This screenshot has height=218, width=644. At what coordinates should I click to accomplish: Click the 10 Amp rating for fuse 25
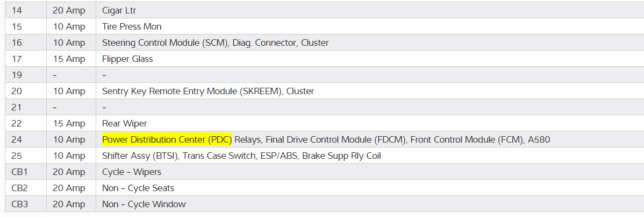(69, 156)
